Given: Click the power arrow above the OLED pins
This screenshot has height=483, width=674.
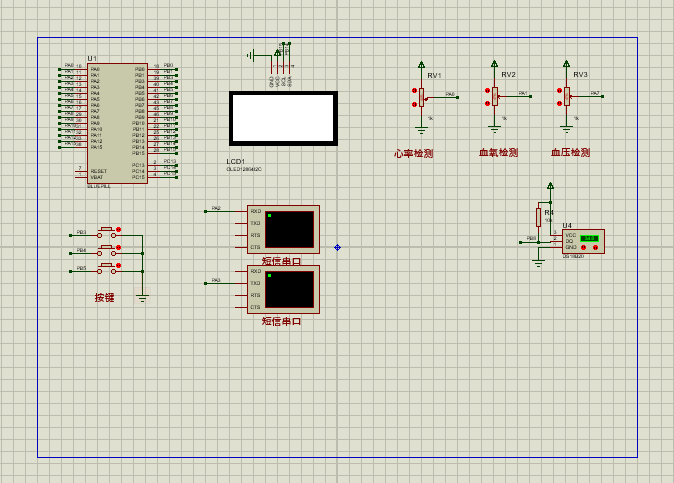Looking at the screenshot, I should click(x=277, y=52).
